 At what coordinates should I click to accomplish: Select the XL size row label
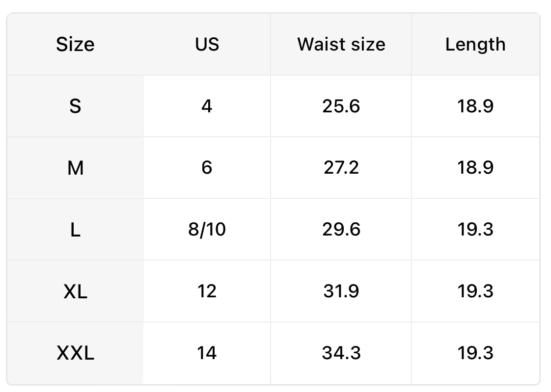coord(75,291)
